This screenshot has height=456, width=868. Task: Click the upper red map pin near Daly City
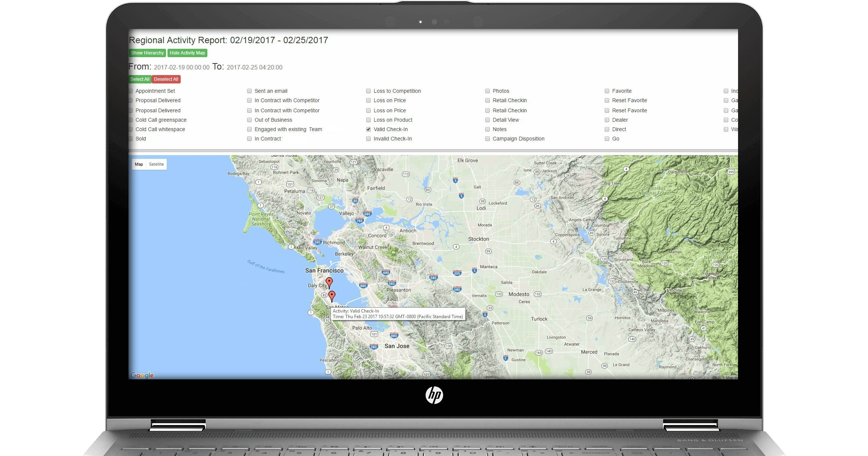pos(329,282)
